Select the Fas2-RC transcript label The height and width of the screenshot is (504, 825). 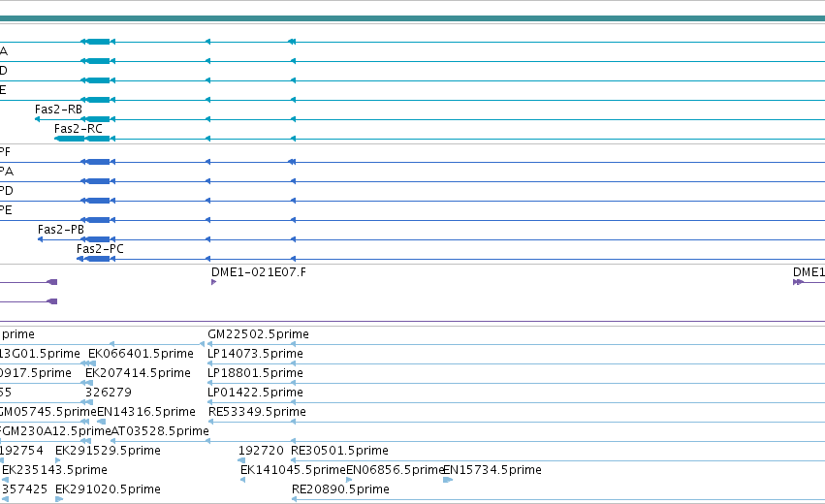pyautogui.click(x=78, y=129)
